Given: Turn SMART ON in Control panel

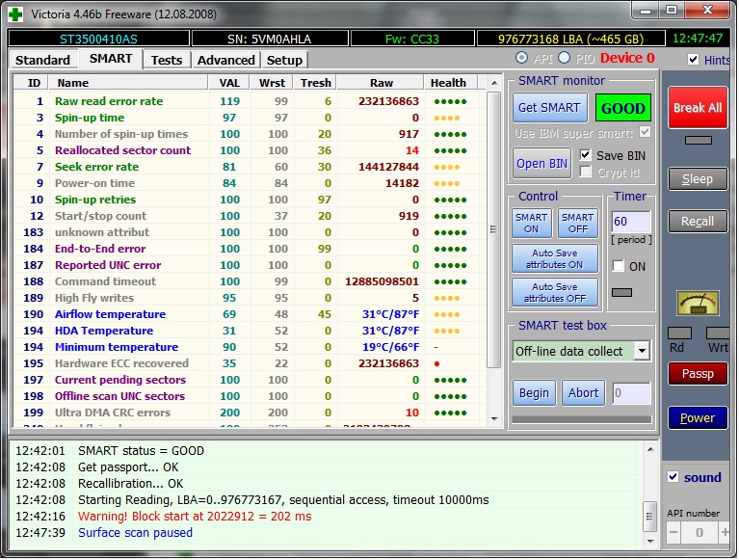Looking at the screenshot, I should (531, 224).
